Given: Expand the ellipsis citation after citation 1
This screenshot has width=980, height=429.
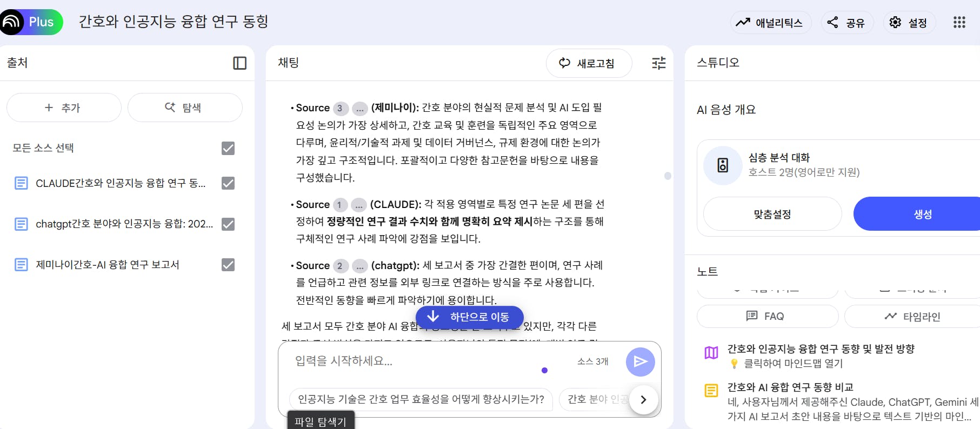Looking at the screenshot, I should tap(359, 205).
